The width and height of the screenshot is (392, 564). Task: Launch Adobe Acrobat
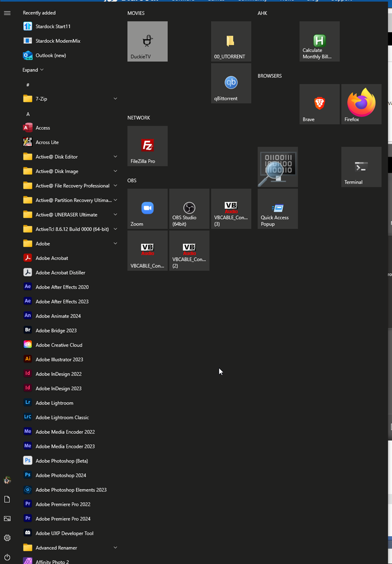pyautogui.click(x=70, y=258)
